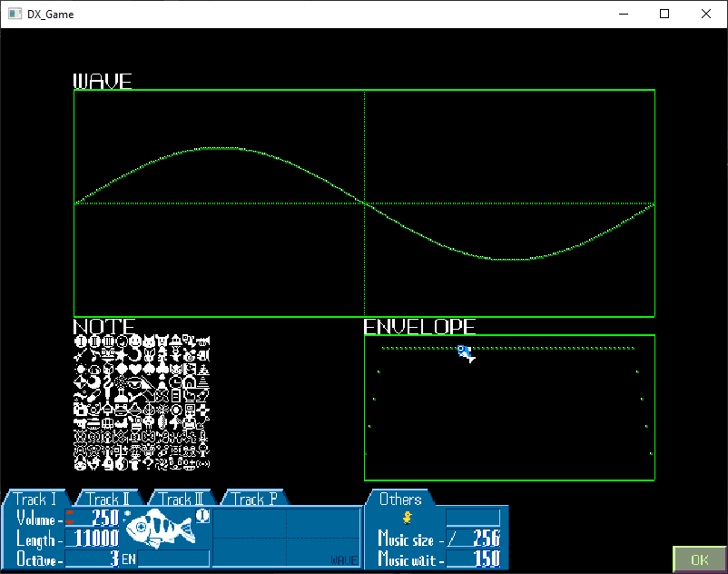Open the Others tab
Image resolution: width=728 pixels, height=574 pixels.
pyautogui.click(x=400, y=499)
